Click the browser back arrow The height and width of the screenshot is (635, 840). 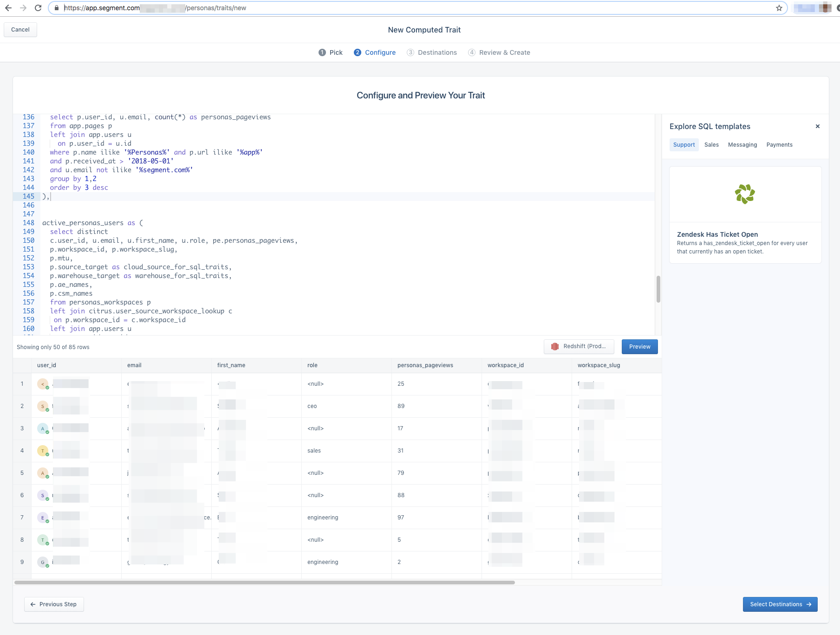[x=8, y=8]
